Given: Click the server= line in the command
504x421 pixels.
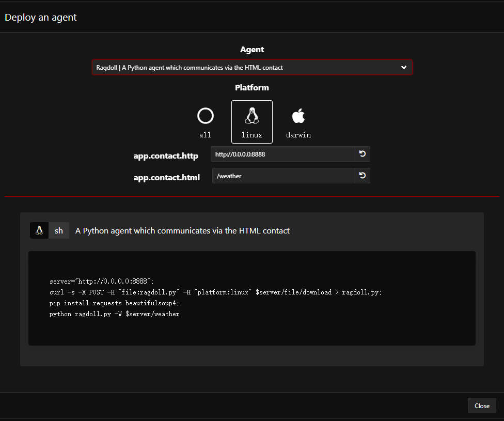Looking at the screenshot, I should (x=102, y=282).
